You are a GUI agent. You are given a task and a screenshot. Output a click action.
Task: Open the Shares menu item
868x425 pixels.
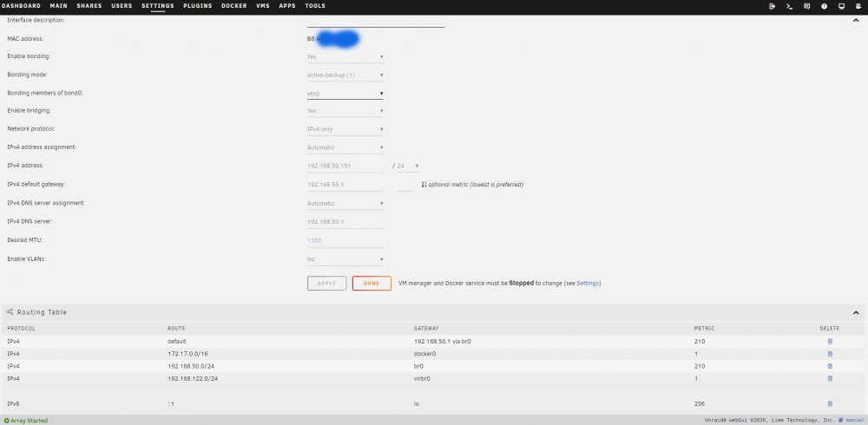pos(89,5)
